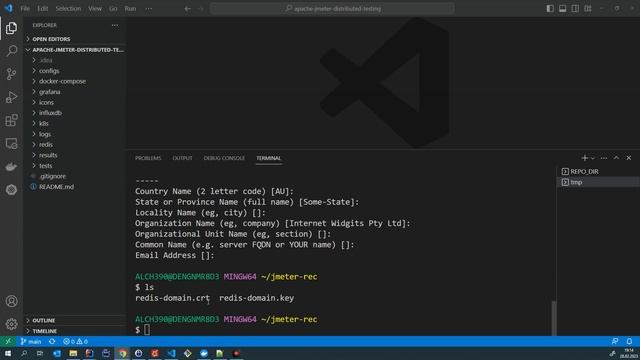The image size is (640, 360).
Task: Open launch profile dropdown next to plus
Action: [x=593, y=158]
